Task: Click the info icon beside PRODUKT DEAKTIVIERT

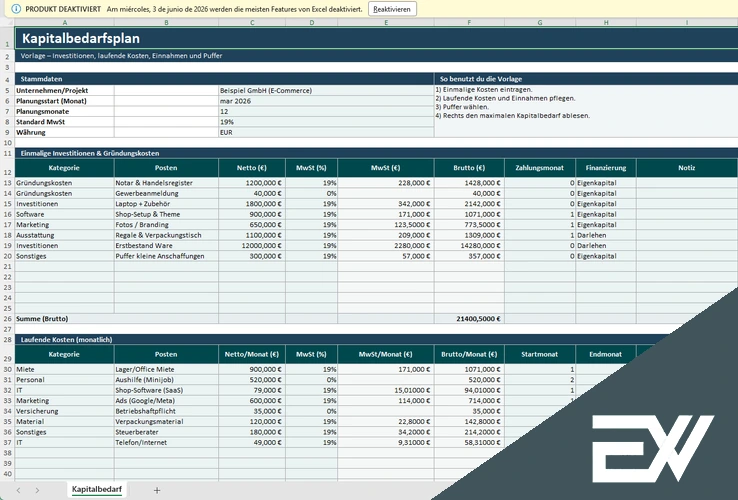Action: tap(16, 9)
